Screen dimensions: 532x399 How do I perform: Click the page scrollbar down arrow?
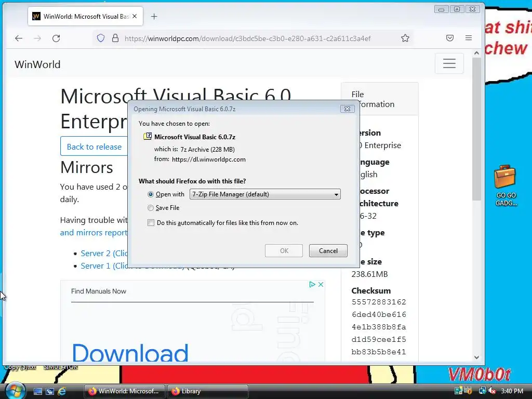tap(476, 357)
